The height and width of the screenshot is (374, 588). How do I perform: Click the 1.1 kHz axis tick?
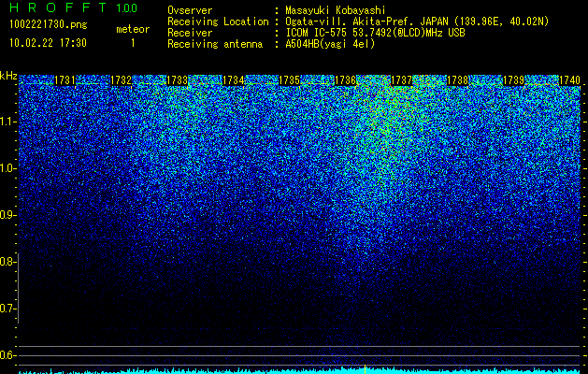[x=8, y=122]
